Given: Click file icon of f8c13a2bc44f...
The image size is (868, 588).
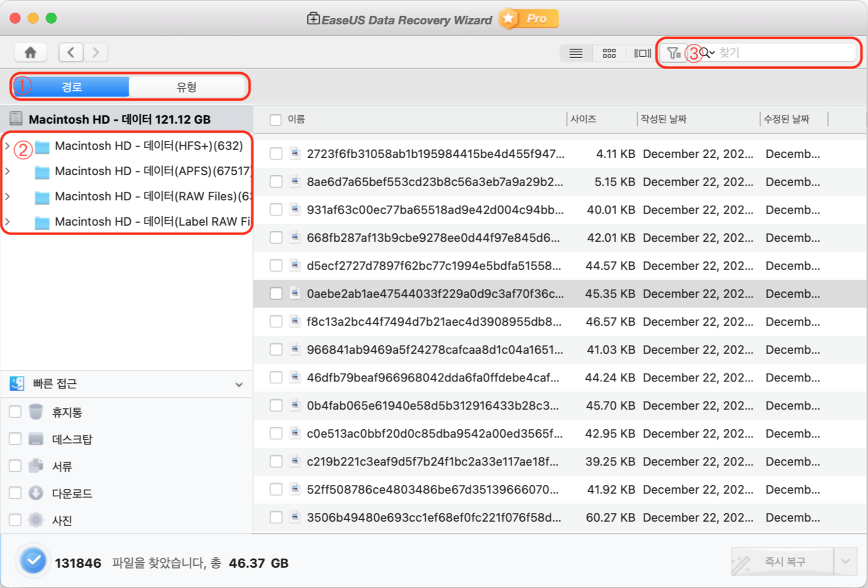Looking at the screenshot, I should point(295,321).
